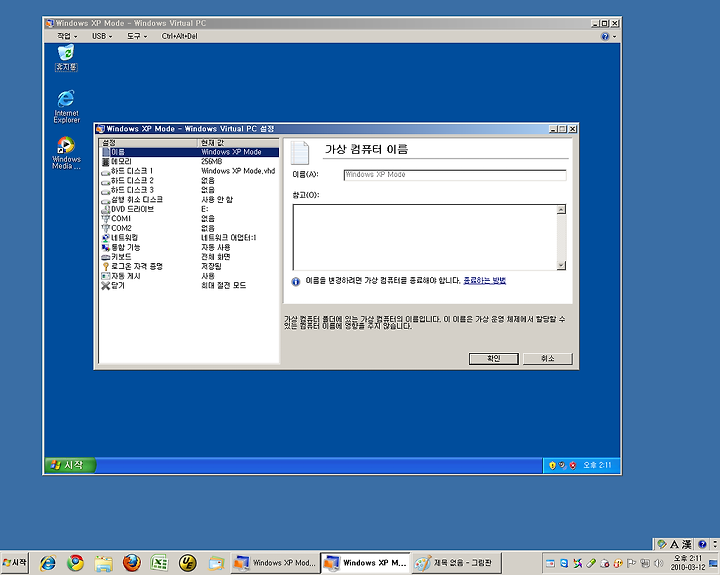Viewport: 720px width, 575px height.
Task: Toggle the A input mode on language bar
Action: click(x=675, y=544)
